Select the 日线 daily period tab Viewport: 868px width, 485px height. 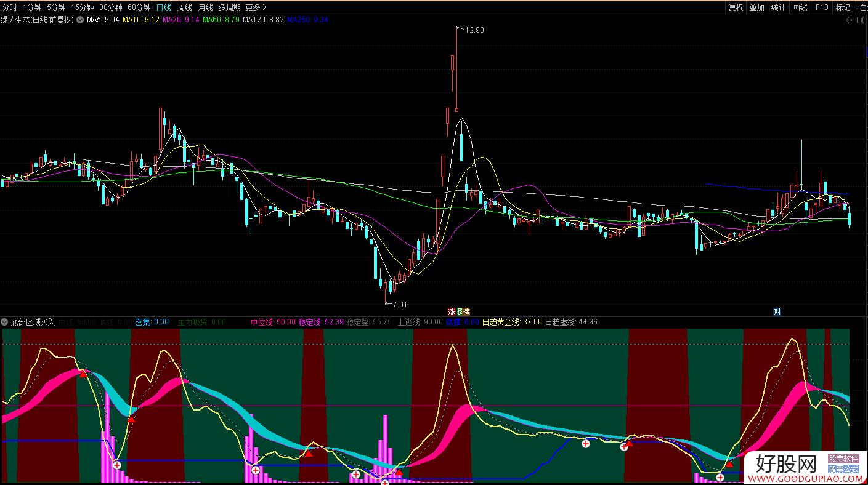(x=164, y=7)
